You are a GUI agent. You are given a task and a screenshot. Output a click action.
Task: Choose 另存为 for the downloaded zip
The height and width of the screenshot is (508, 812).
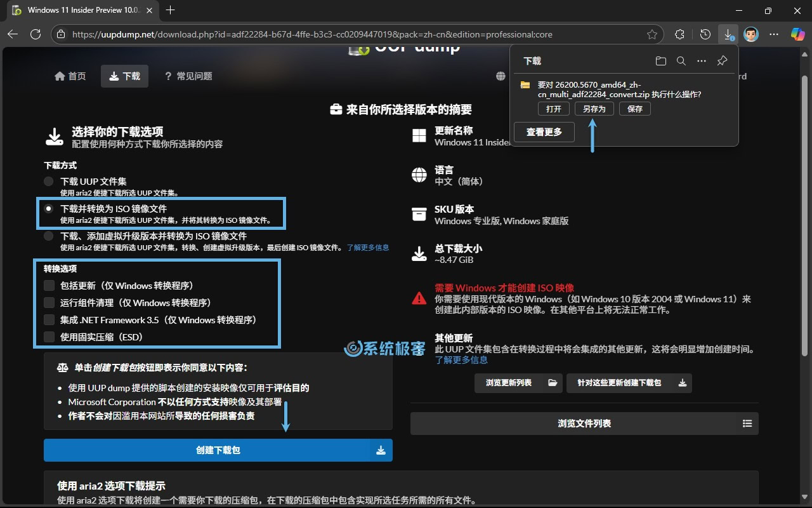[x=594, y=109]
